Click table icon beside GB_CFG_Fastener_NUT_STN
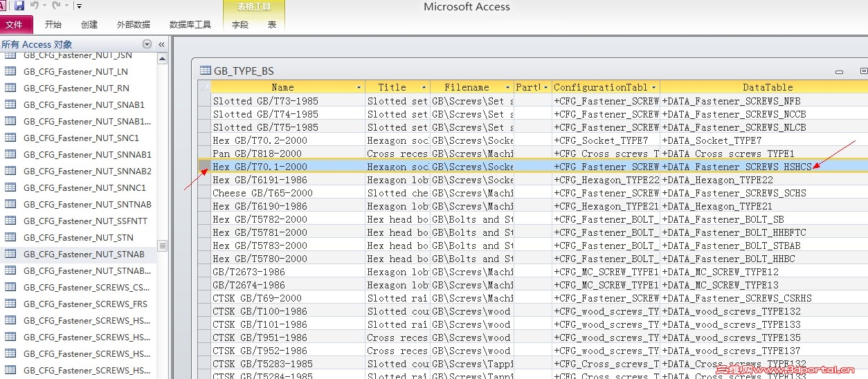Image resolution: width=868 pixels, height=379 pixels. 10,237
